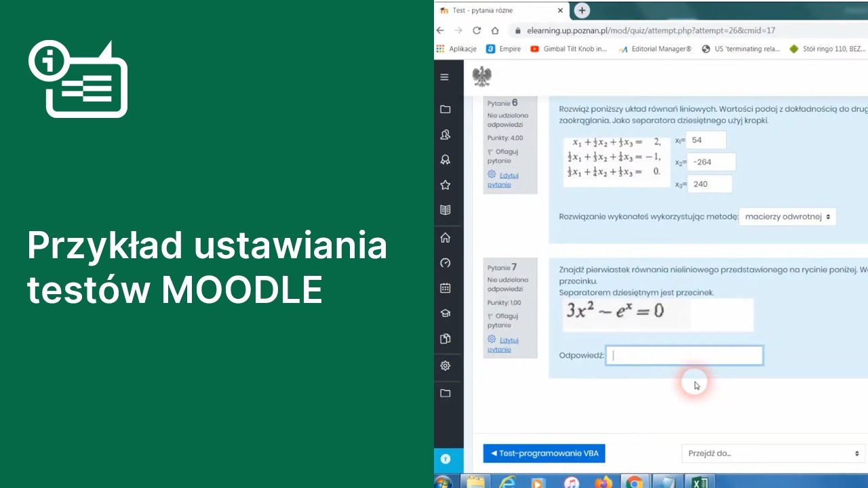Open the calendar icon in the sidebar
The image size is (868, 488).
tap(445, 288)
